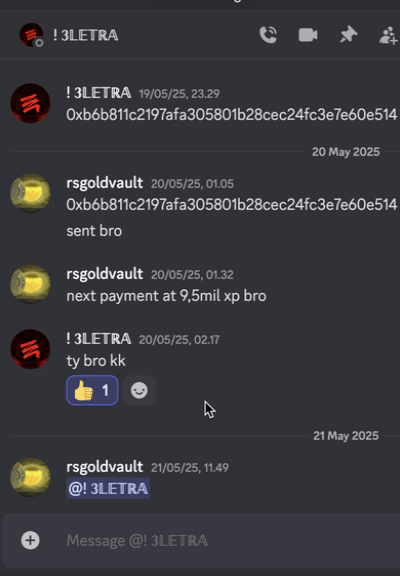The height and width of the screenshot is (576, 400).
Task: Click 3LETRA avatar on 19/05 message
Action: 30,103
